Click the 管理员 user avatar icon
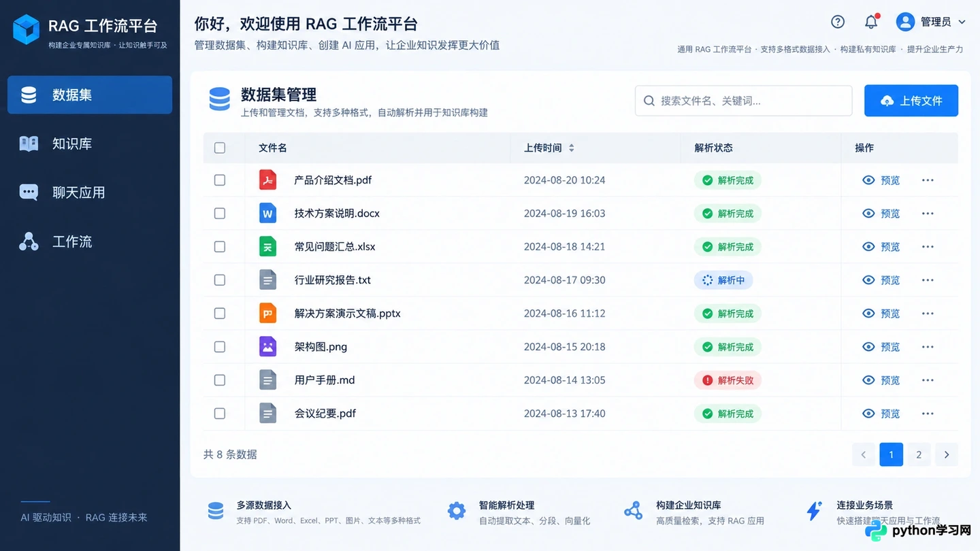980x551 pixels. point(905,22)
